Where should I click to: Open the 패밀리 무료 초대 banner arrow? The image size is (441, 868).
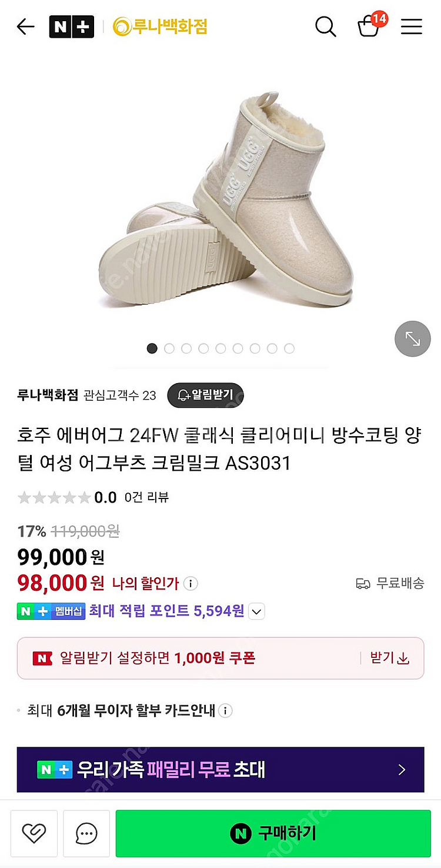402,770
